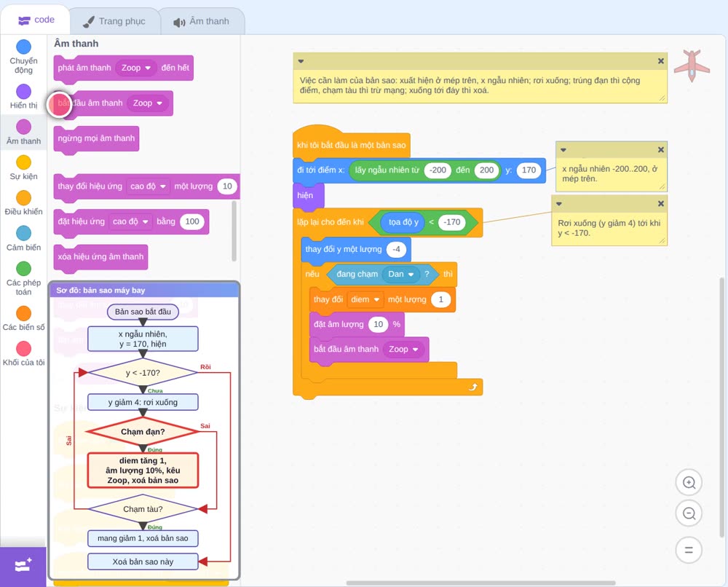This screenshot has height=587, width=728.
Task: Click the y value 170 field
Action: point(529,170)
